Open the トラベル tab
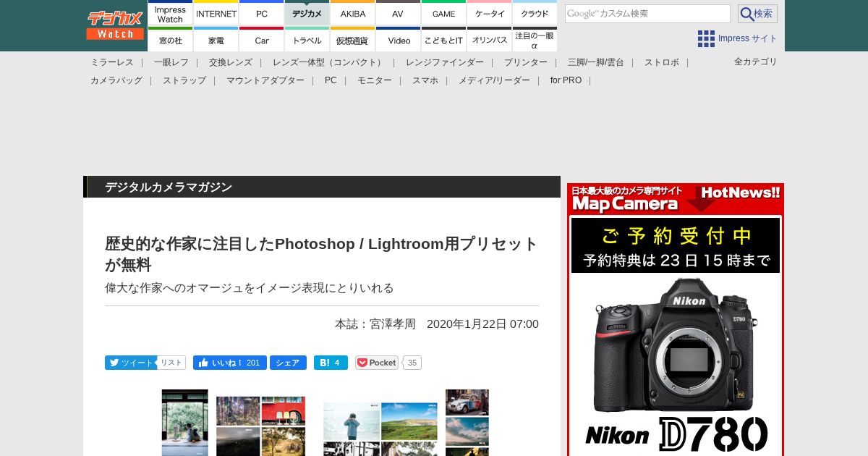This screenshot has height=456, width=868. pyautogui.click(x=307, y=40)
